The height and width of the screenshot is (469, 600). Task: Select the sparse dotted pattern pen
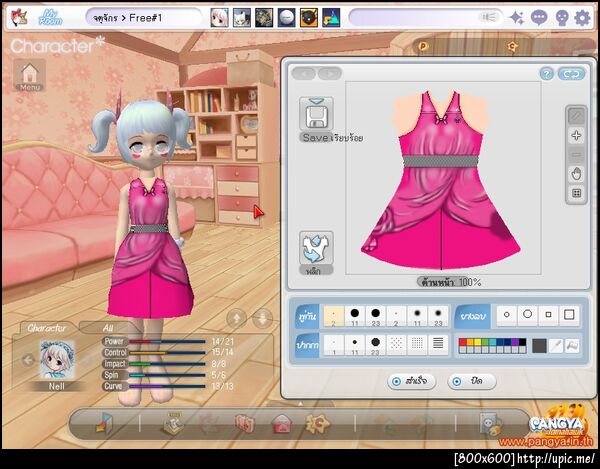click(x=396, y=345)
